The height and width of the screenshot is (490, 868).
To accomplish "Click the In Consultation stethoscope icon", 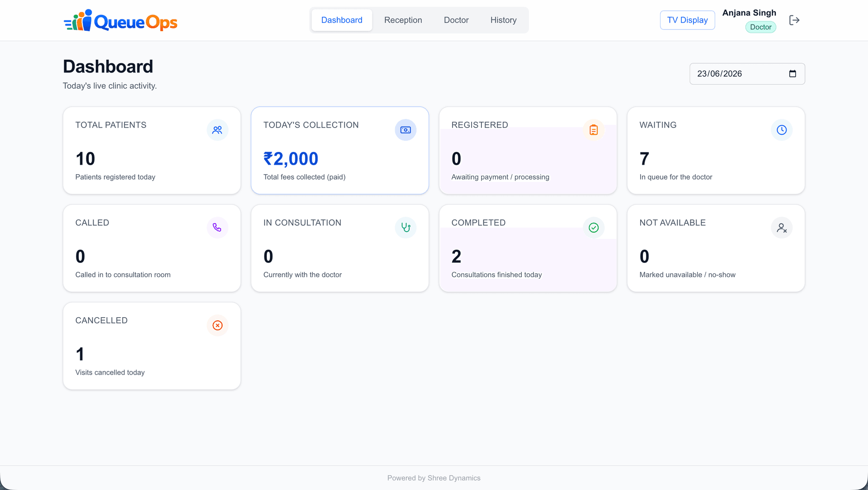I will pyautogui.click(x=406, y=228).
